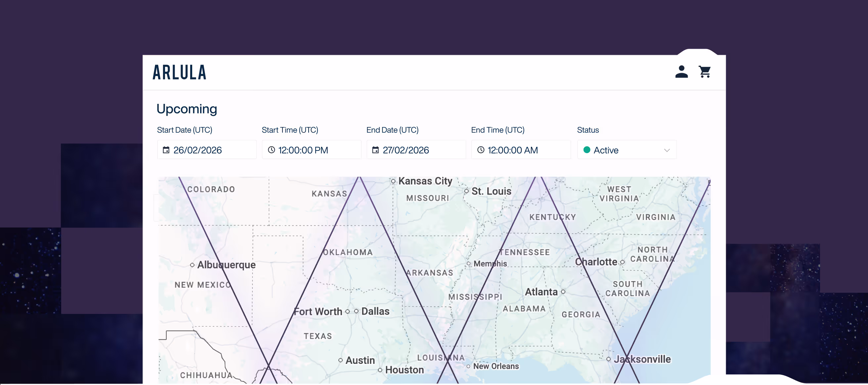
Task: Click the green Active status dot
Action: (586, 150)
